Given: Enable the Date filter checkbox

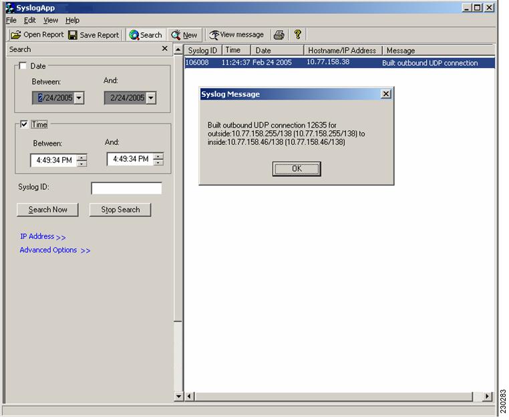Looking at the screenshot, I should [x=23, y=66].
